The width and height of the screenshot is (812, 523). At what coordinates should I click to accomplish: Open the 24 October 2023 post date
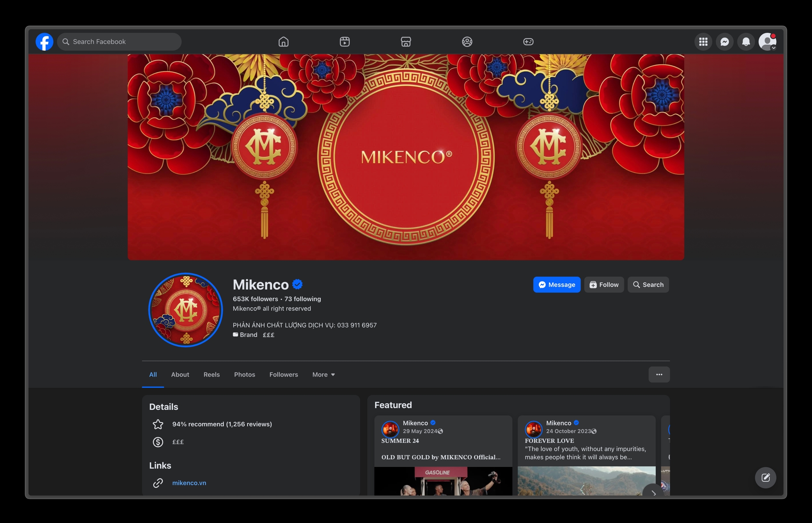(568, 431)
